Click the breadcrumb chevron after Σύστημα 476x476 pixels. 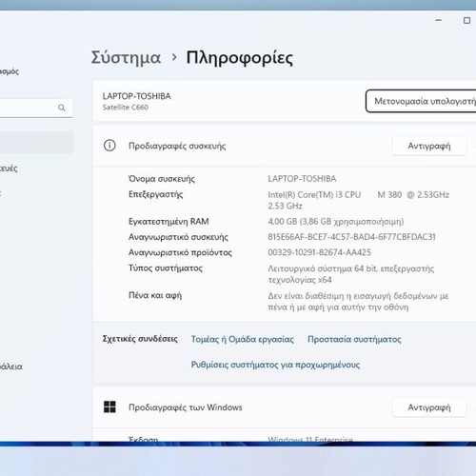click(x=174, y=57)
